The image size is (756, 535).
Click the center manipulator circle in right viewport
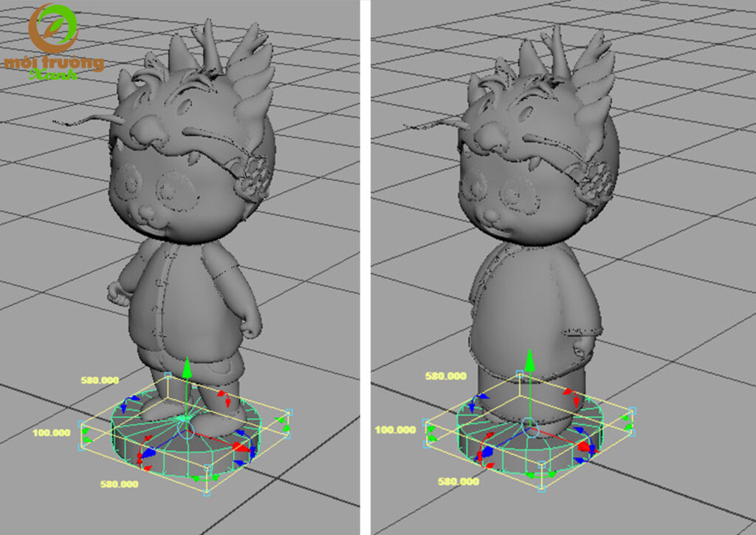coord(528,424)
